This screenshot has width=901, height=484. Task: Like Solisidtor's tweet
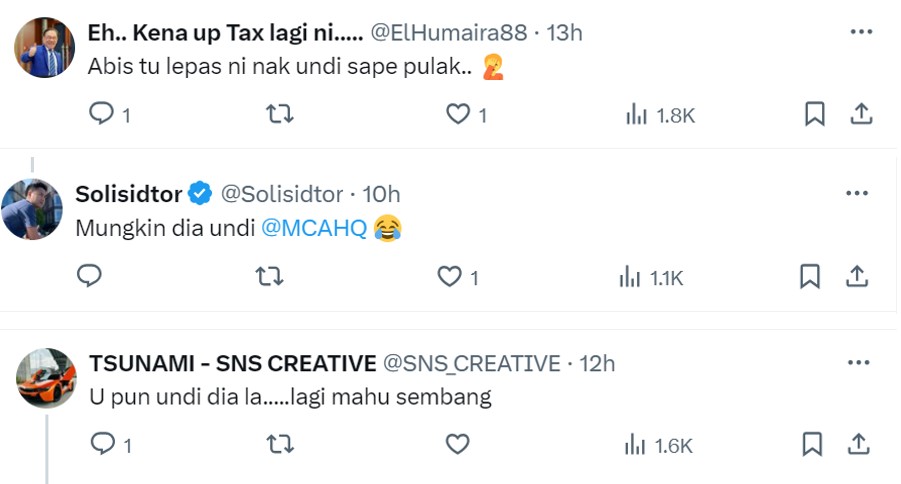coord(449,276)
